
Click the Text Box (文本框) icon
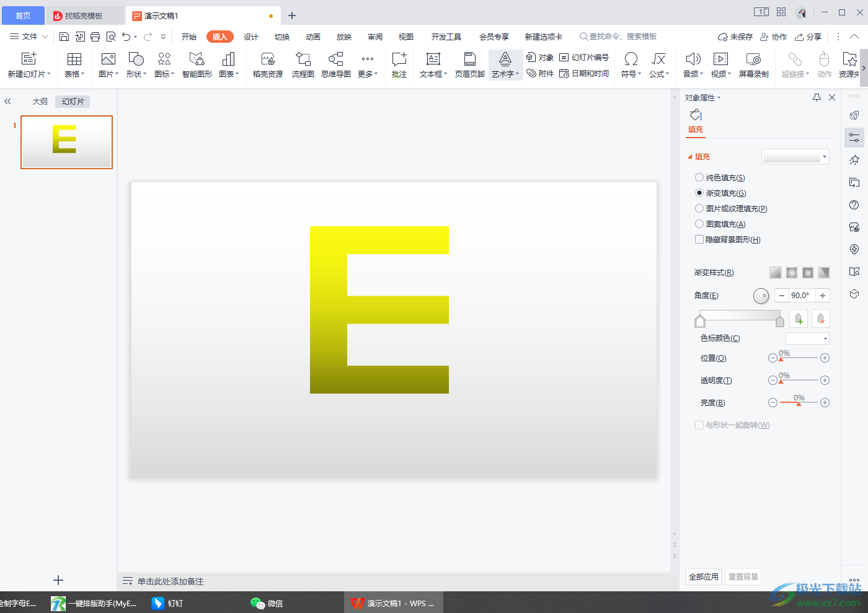click(433, 59)
